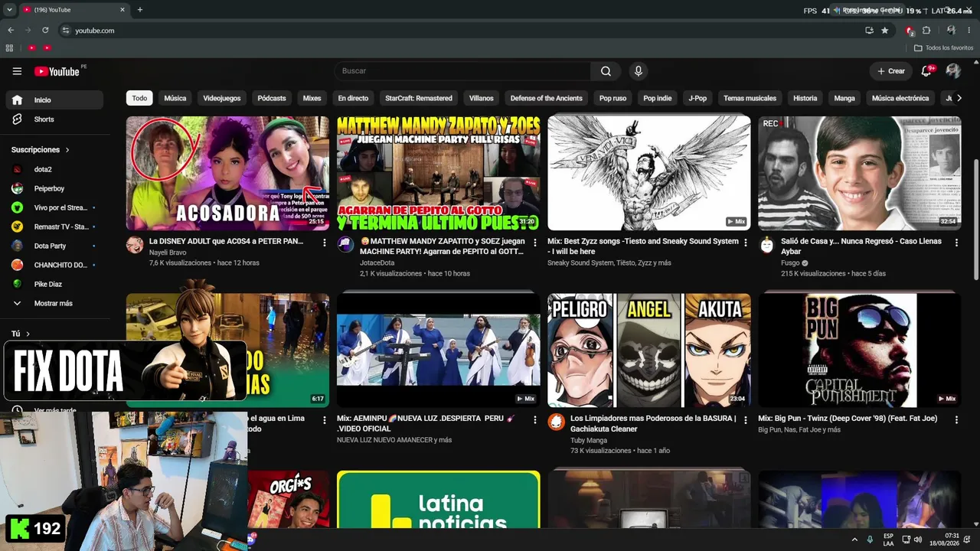
Task: Select the Videojuegos filter chip
Action: pyautogui.click(x=222, y=98)
